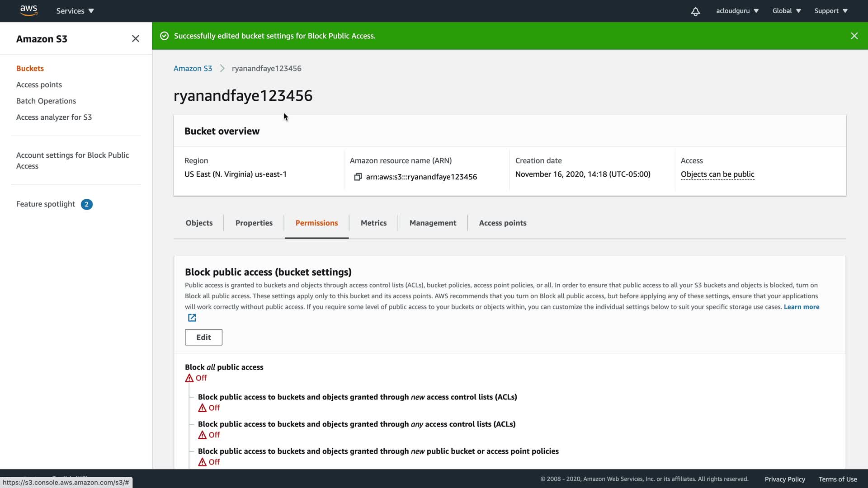
Task: Click the AWS logo icon
Action: (x=28, y=10)
